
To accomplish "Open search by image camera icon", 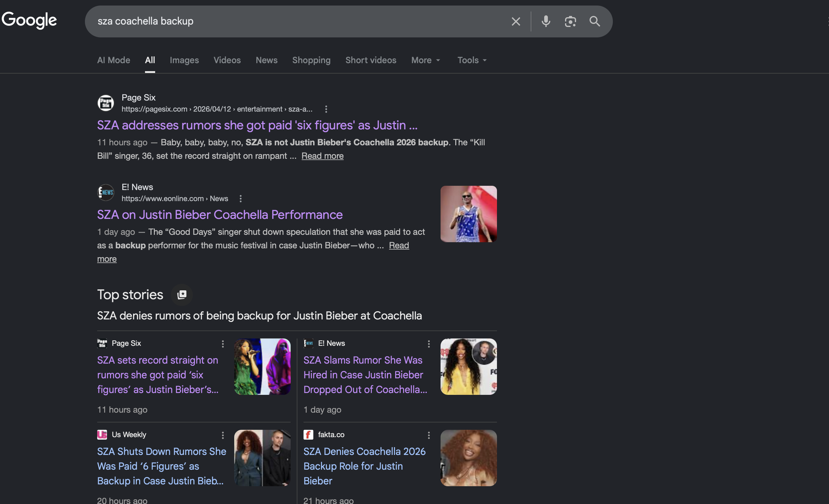I will (570, 22).
